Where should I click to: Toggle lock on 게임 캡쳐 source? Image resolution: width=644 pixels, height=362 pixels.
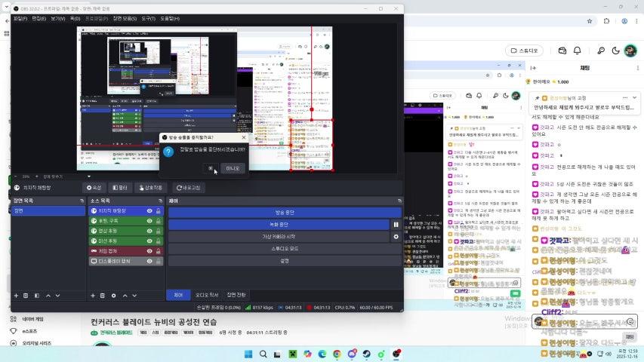158,251
